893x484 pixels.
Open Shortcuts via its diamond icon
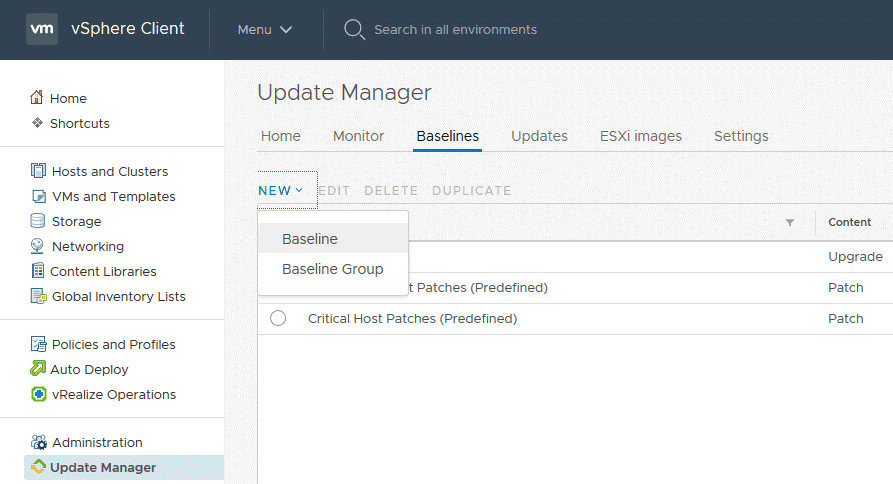37,123
